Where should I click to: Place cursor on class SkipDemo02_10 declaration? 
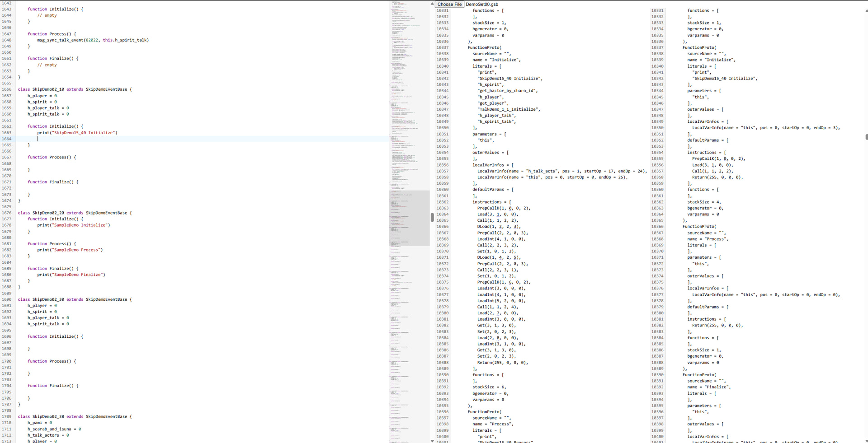(75, 89)
